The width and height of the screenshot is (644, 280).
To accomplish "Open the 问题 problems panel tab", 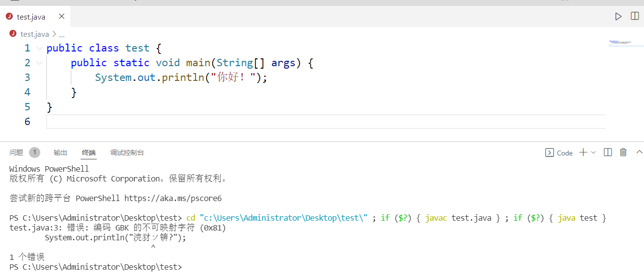I will (16, 153).
